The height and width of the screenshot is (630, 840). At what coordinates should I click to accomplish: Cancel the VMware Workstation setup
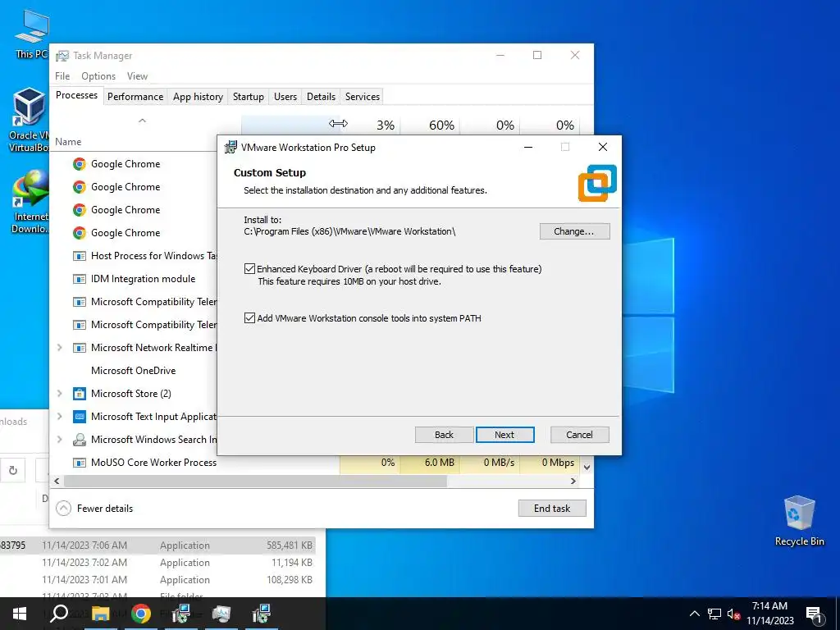580,435
